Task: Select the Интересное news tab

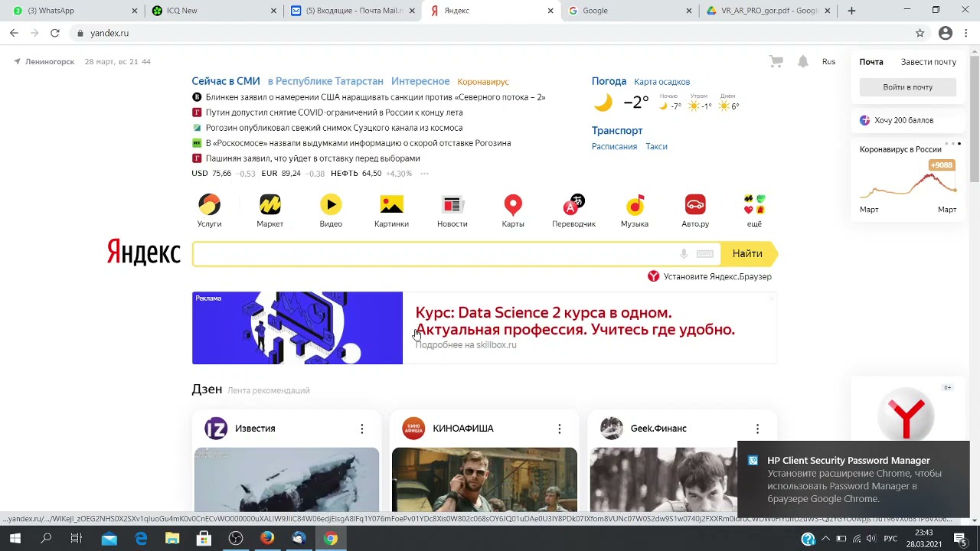Action: coord(420,81)
